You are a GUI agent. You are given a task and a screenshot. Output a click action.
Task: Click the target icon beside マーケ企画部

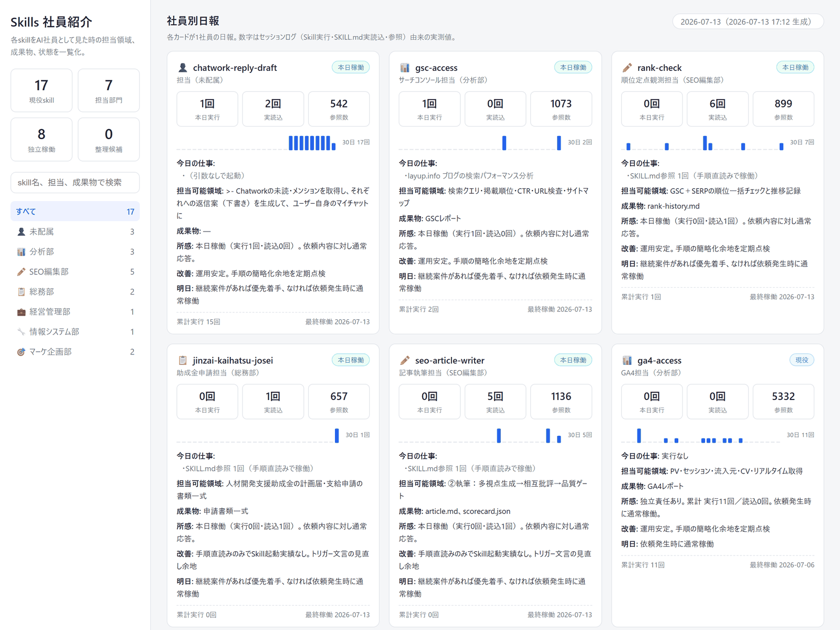(21, 352)
